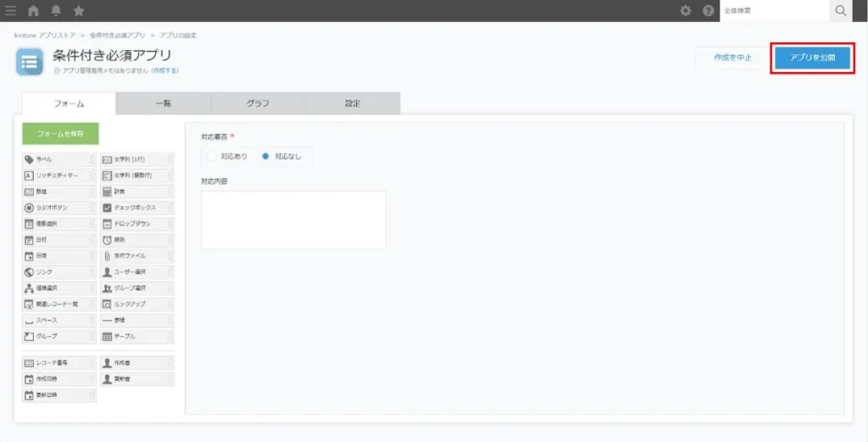The width and height of the screenshot is (868, 442).
Task: Select the 数値 field in the palette
Action: click(59, 192)
